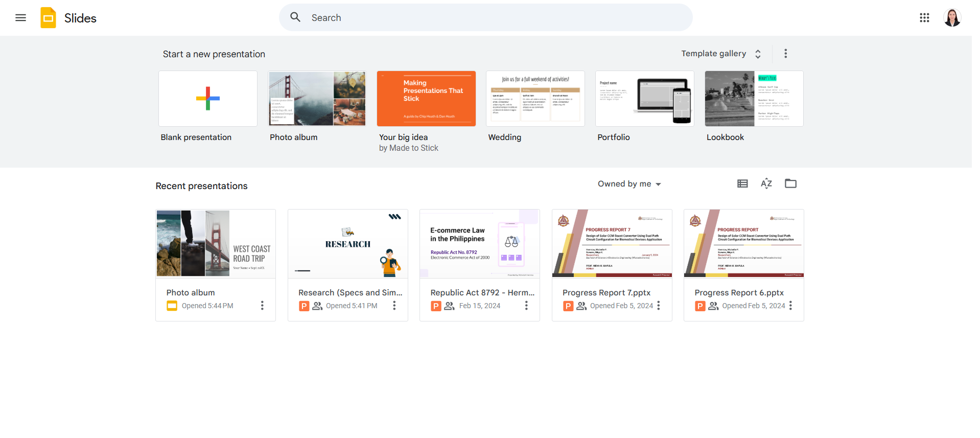Click 'Opened 5:41 PM' text
The height and width of the screenshot is (438, 980).
pyautogui.click(x=352, y=306)
